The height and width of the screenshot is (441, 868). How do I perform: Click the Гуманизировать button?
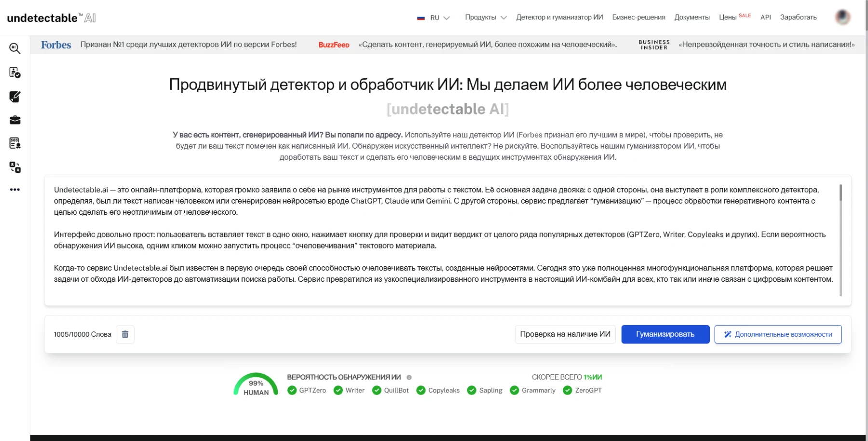tap(665, 334)
